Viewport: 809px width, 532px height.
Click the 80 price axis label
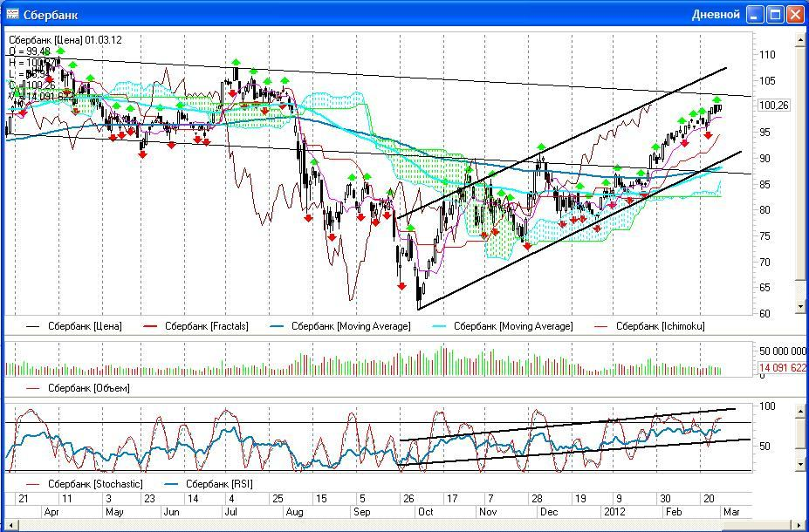pyautogui.click(x=764, y=210)
